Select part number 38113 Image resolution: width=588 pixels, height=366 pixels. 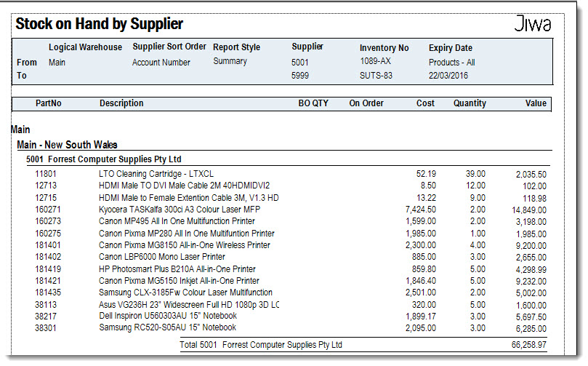pyautogui.click(x=46, y=305)
